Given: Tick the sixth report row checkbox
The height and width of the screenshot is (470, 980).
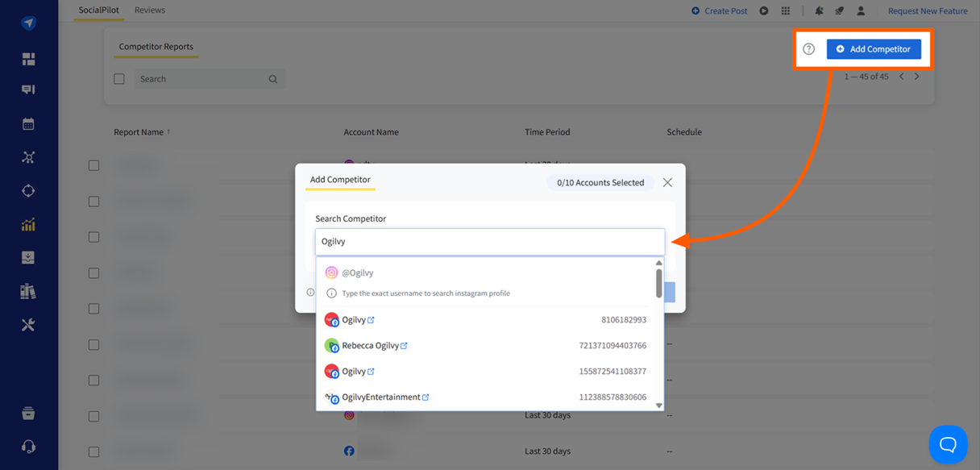Looking at the screenshot, I should (x=93, y=345).
